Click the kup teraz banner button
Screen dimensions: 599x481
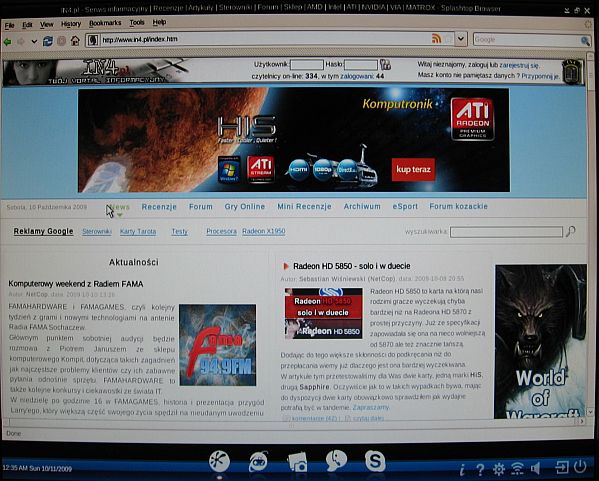[x=413, y=169]
